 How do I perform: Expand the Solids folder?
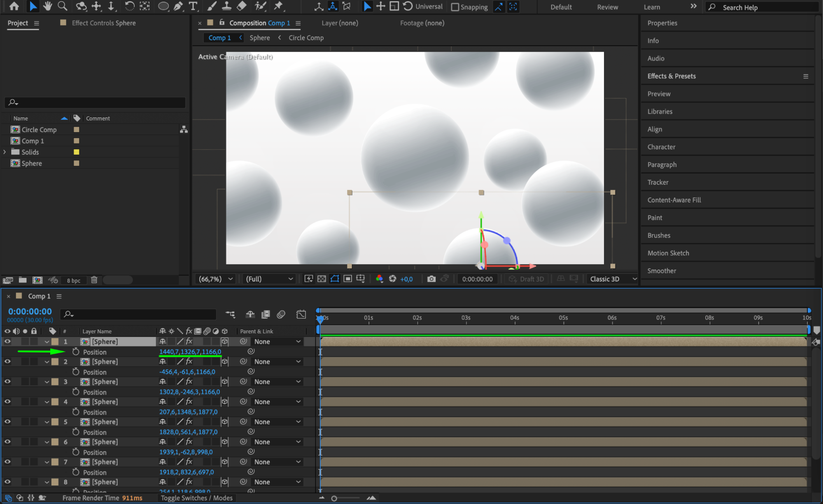[x=5, y=152]
